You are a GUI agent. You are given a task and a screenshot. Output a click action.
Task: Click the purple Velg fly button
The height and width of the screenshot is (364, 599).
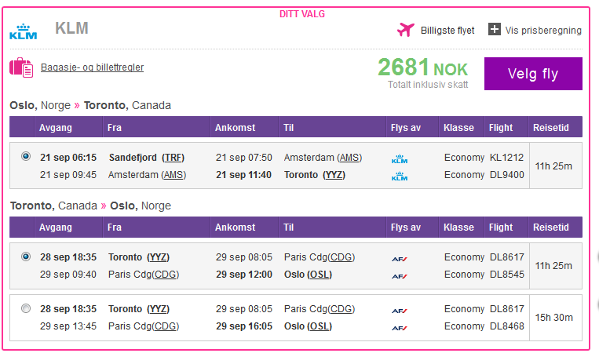click(533, 74)
